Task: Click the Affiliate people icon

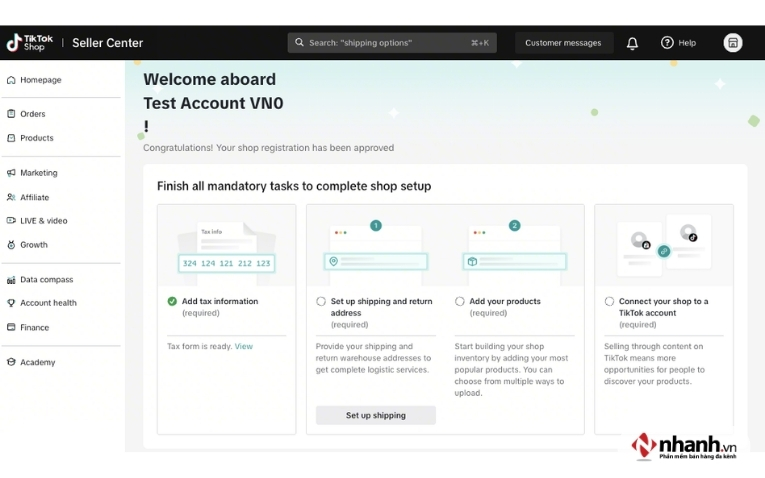Action: (x=11, y=197)
